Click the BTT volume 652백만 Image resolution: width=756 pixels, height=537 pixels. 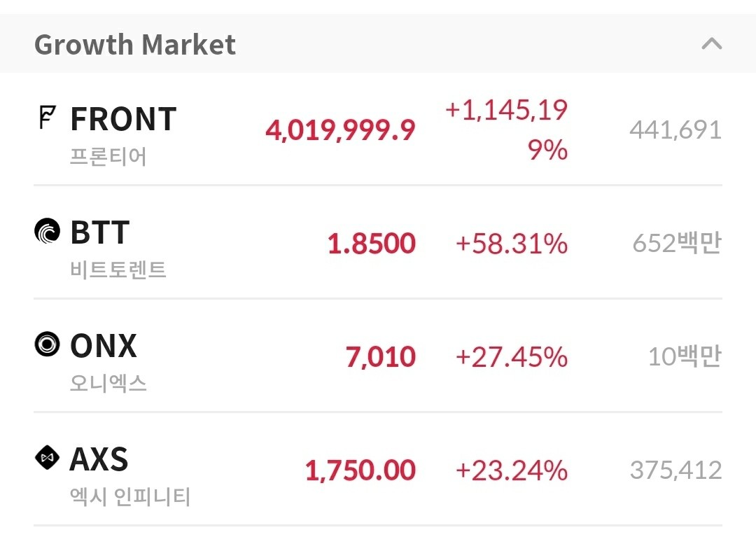pyautogui.click(x=676, y=244)
